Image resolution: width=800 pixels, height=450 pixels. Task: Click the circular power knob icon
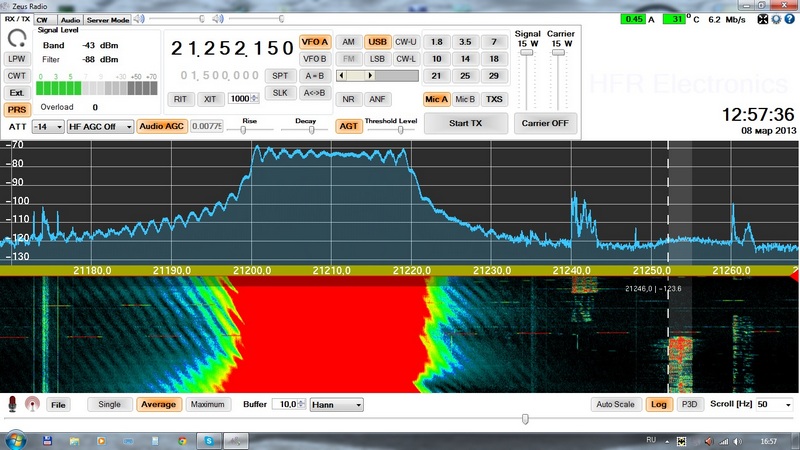click(x=16, y=39)
